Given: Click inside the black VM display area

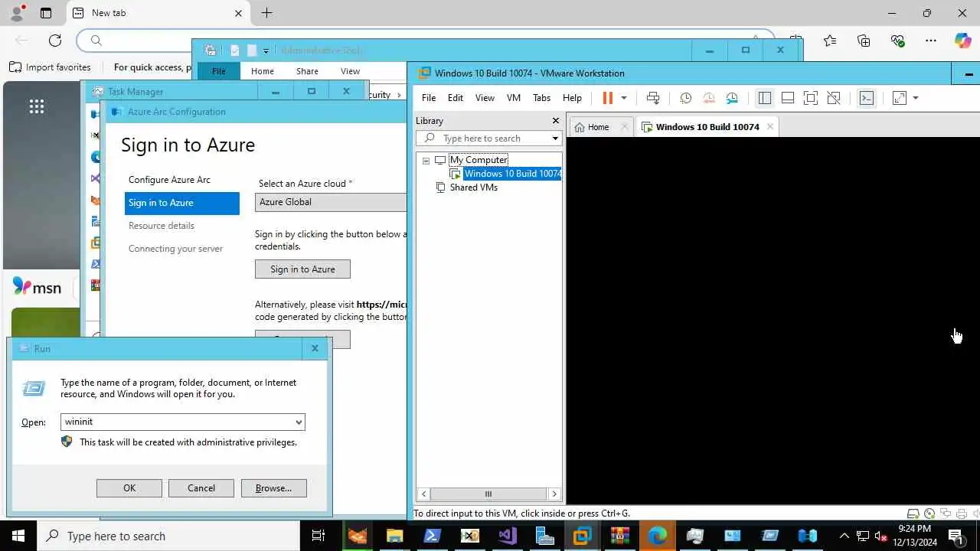Looking at the screenshot, I should pyautogui.click(x=773, y=321).
